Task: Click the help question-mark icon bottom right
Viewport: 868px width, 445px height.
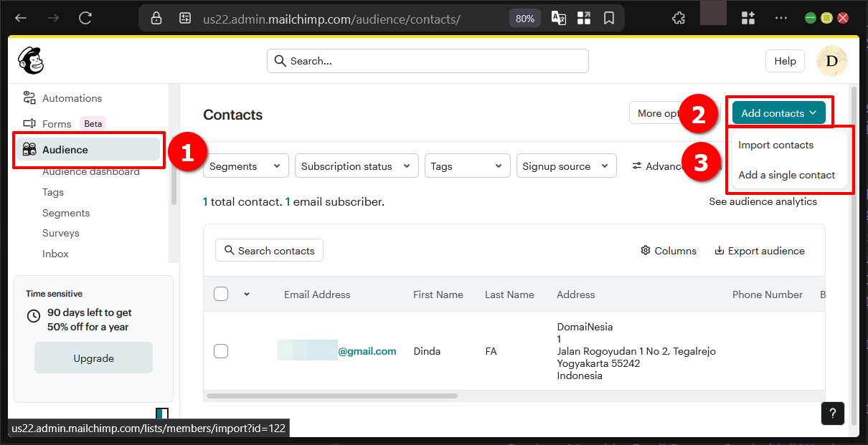Action: click(x=832, y=413)
